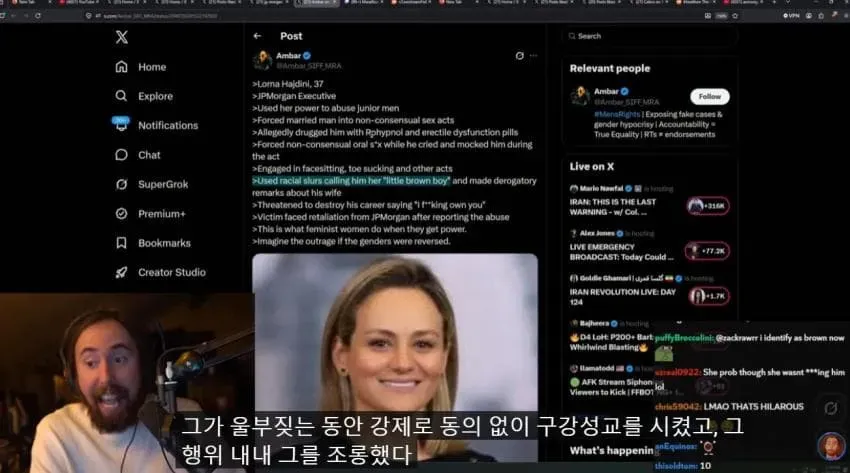Click the X logo in the sidebar
850x473 pixels.
(x=121, y=37)
